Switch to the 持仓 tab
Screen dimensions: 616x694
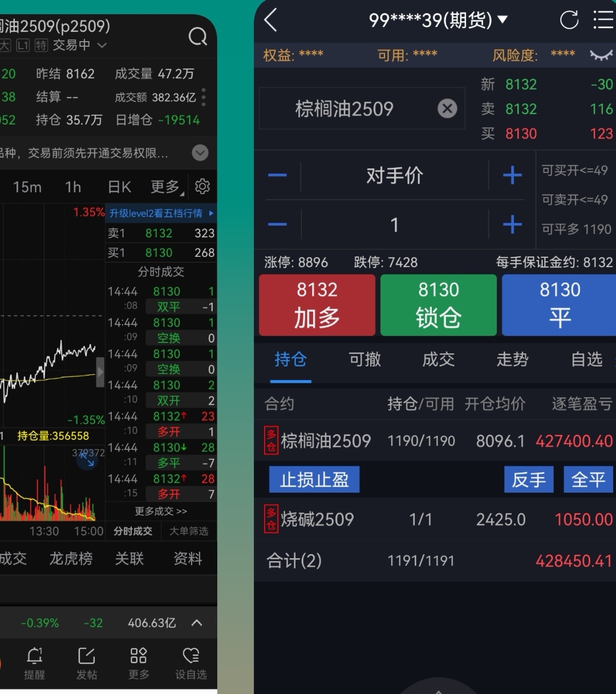290,360
